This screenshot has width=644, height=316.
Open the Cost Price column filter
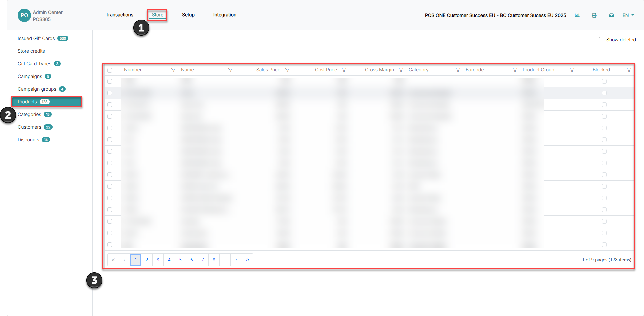tap(344, 70)
